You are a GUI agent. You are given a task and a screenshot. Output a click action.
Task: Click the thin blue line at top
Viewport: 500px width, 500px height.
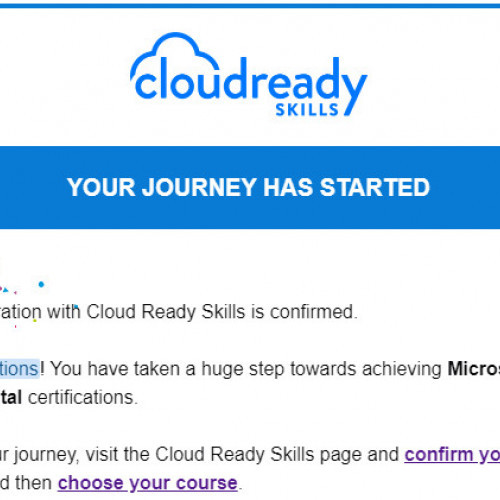250,6
